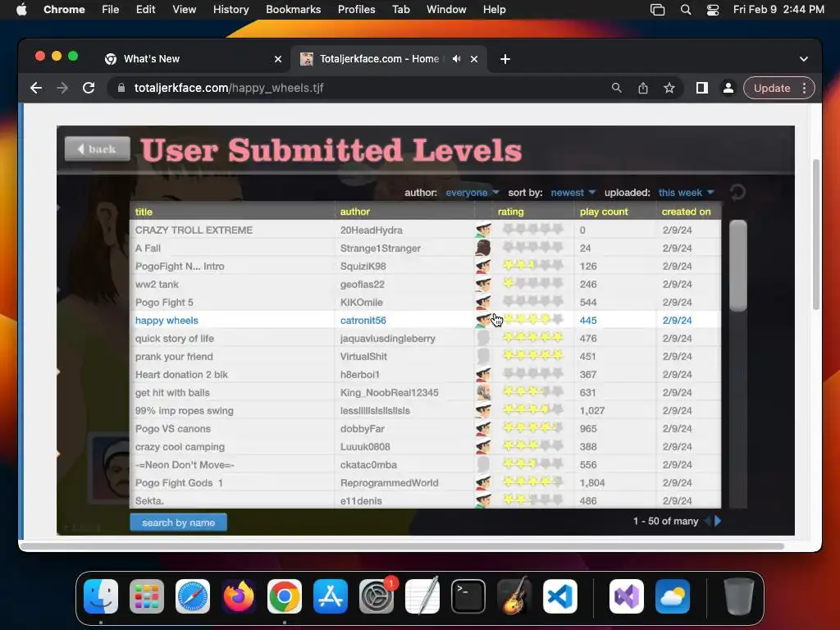Open Spotlight search in menu bar
The width and height of the screenshot is (840, 630).
686,10
